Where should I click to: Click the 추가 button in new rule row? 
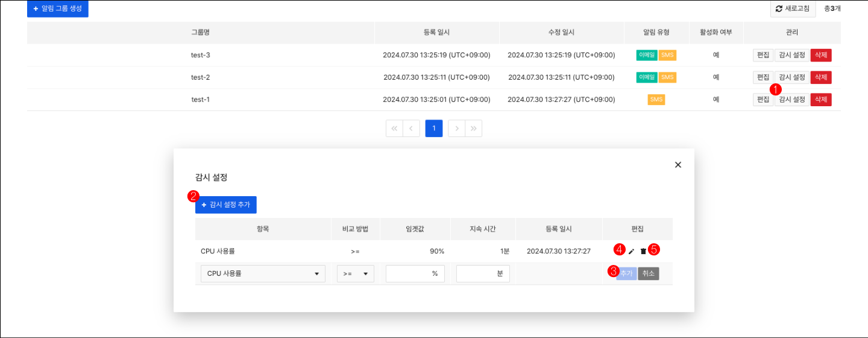point(626,273)
